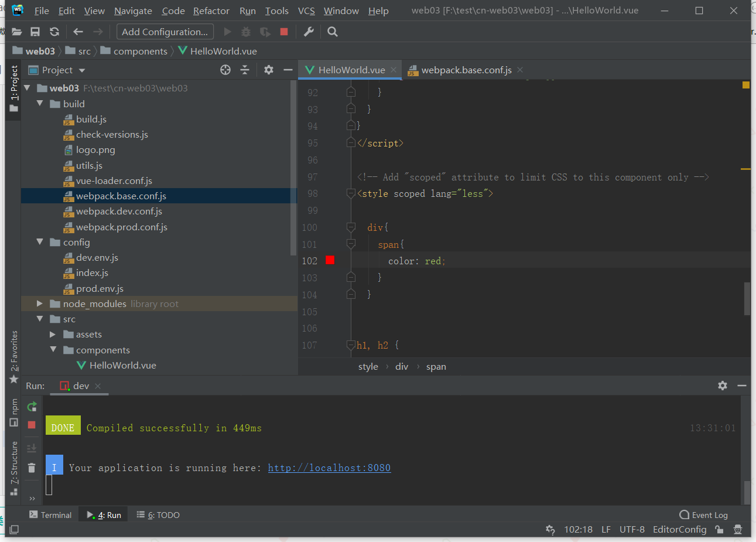Collapse the config folder
This screenshot has height=542, width=756.
tap(40, 241)
